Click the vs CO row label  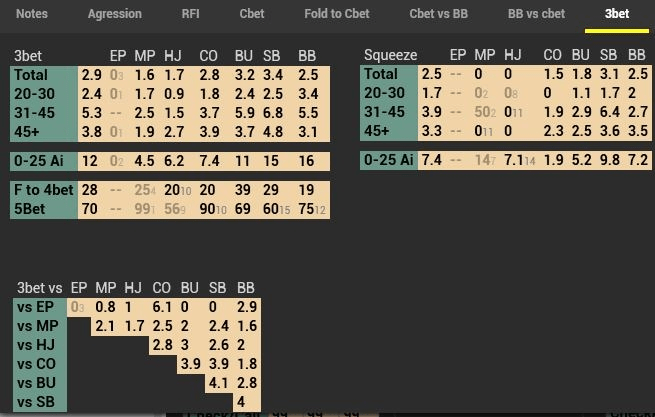(39, 364)
